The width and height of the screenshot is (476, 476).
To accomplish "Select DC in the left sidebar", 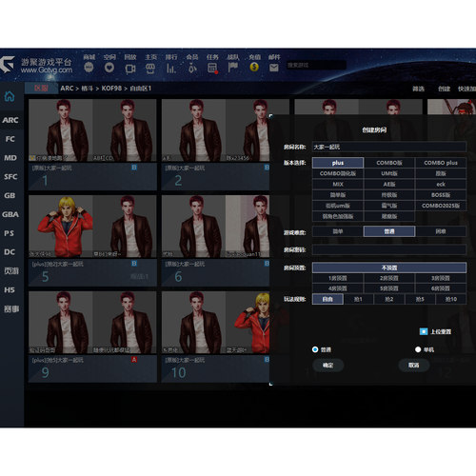I will tap(10, 252).
